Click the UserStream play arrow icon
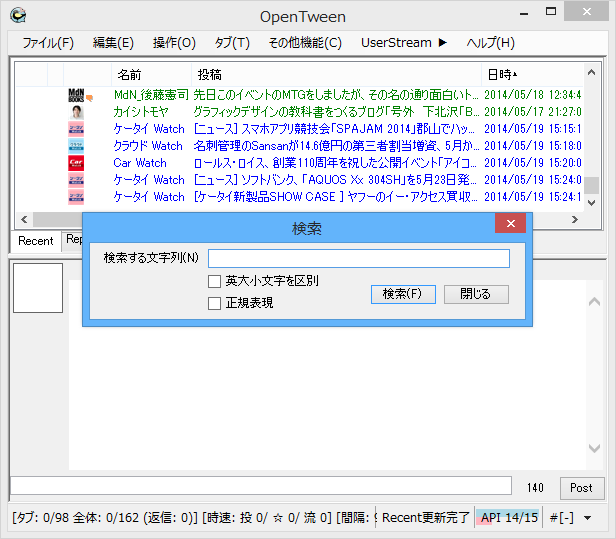The height and width of the screenshot is (539, 616). coord(443,42)
